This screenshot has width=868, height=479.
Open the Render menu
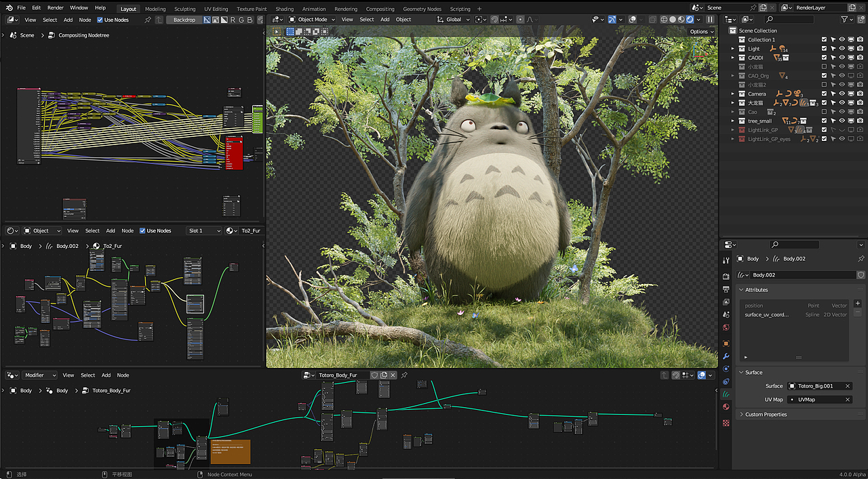pos(56,7)
